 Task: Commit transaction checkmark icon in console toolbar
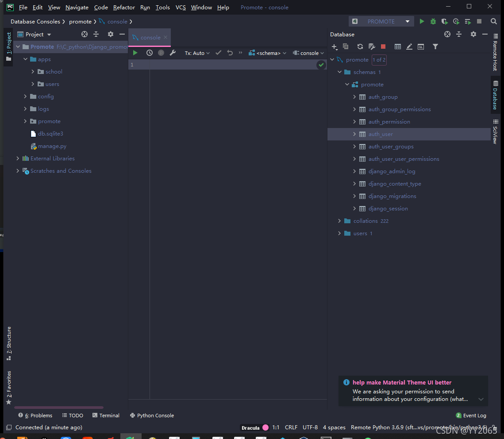(218, 53)
